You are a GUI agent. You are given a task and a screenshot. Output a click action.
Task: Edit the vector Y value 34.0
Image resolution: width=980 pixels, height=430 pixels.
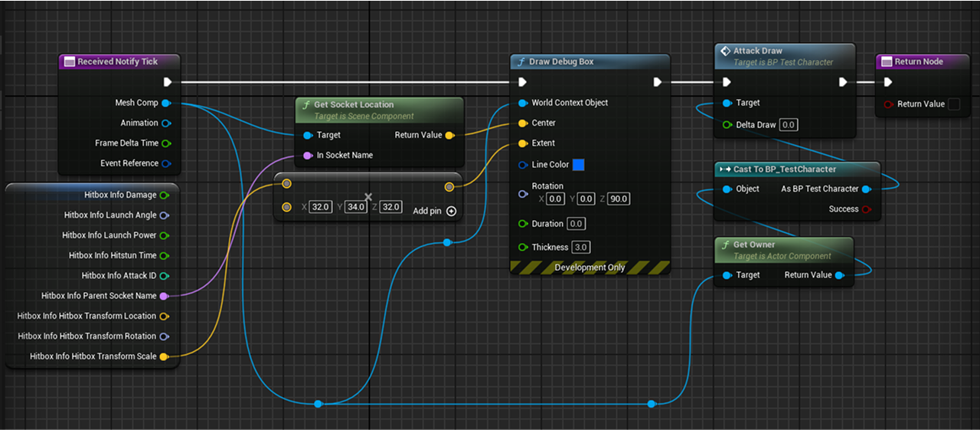(x=356, y=207)
